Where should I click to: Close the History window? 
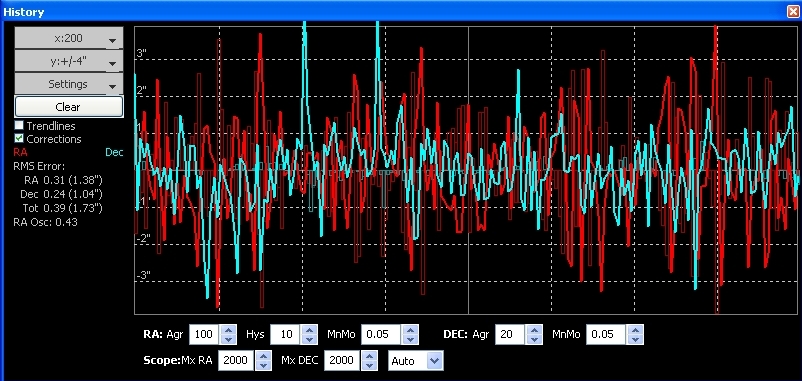click(x=793, y=11)
